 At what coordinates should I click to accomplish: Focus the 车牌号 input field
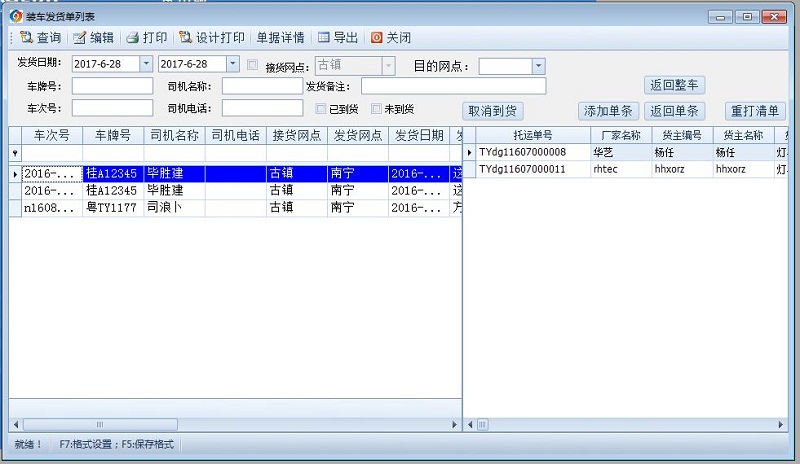coord(112,86)
